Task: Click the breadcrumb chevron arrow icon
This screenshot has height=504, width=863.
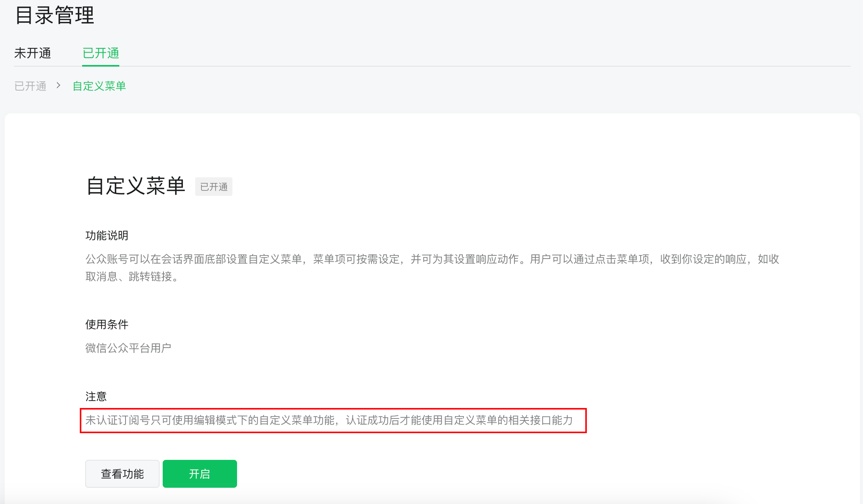Action: pos(58,86)
